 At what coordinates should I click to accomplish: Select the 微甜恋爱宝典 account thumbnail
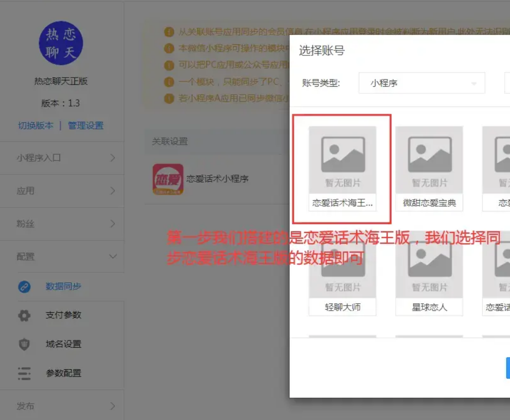429,160
